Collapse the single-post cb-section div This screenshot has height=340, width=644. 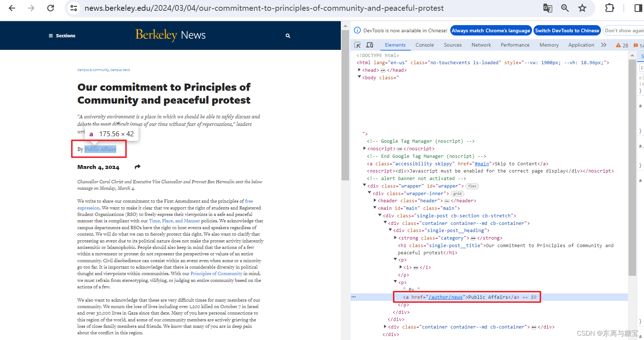(x=380, y=215)
